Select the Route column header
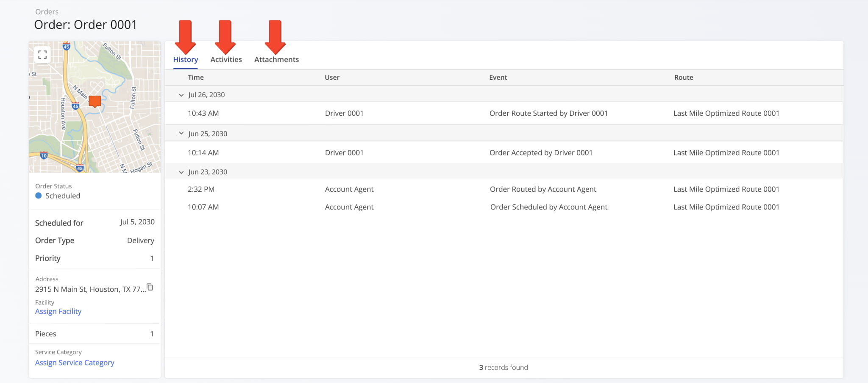Image resolution: width=868 pixels, height=383 pixels. pos(684,77)
